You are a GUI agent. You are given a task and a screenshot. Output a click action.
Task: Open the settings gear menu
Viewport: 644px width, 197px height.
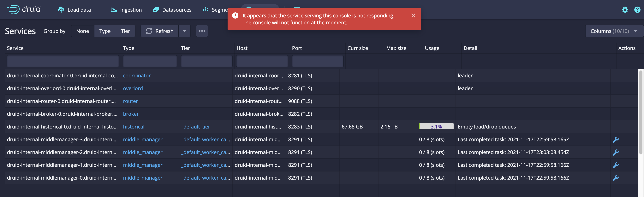[x=625, y=10]
